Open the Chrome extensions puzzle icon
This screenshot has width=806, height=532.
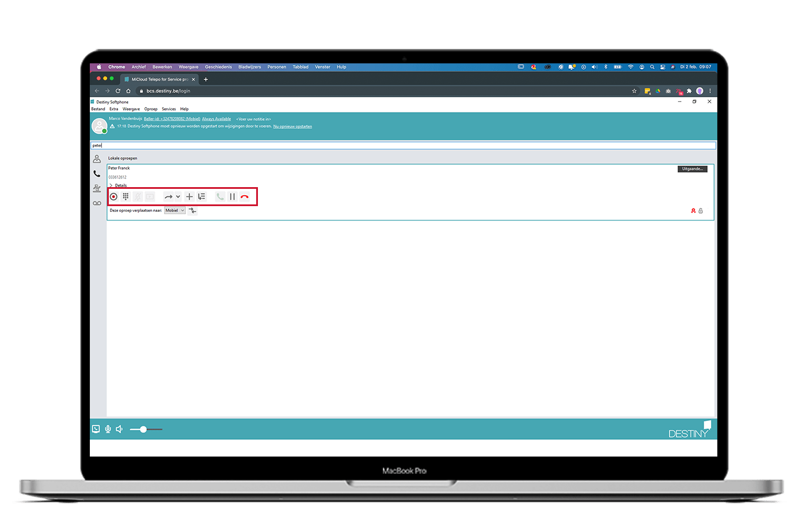pos(689,91)
